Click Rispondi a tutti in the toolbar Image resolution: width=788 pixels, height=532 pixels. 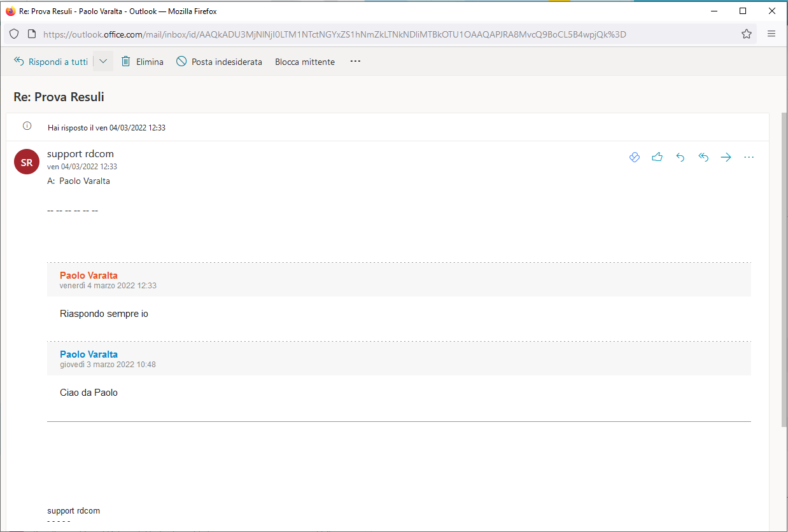click(51, 62)
